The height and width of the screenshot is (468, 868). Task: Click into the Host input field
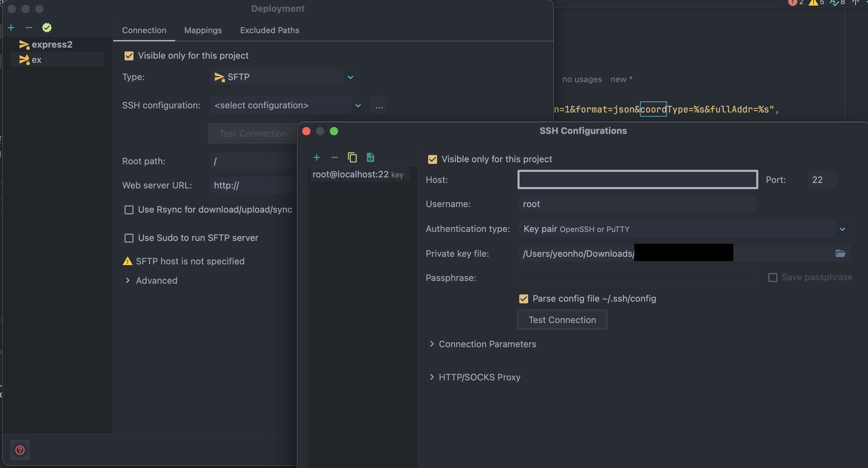637,180
